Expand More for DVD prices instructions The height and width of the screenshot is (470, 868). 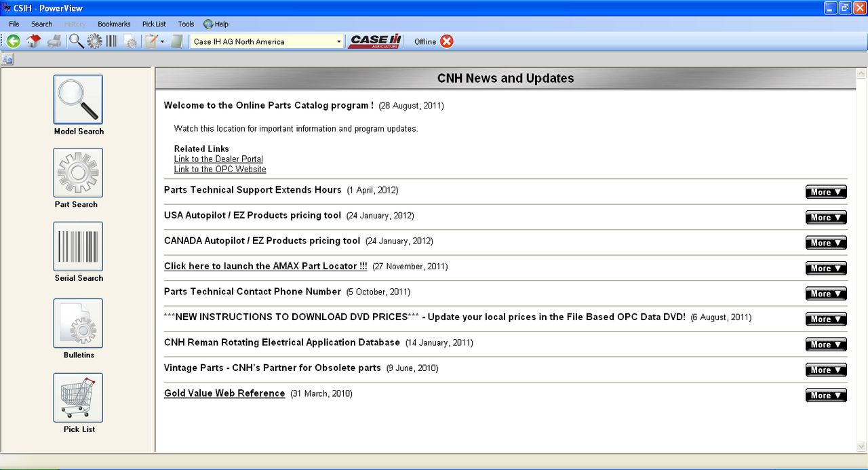[826, 319]
